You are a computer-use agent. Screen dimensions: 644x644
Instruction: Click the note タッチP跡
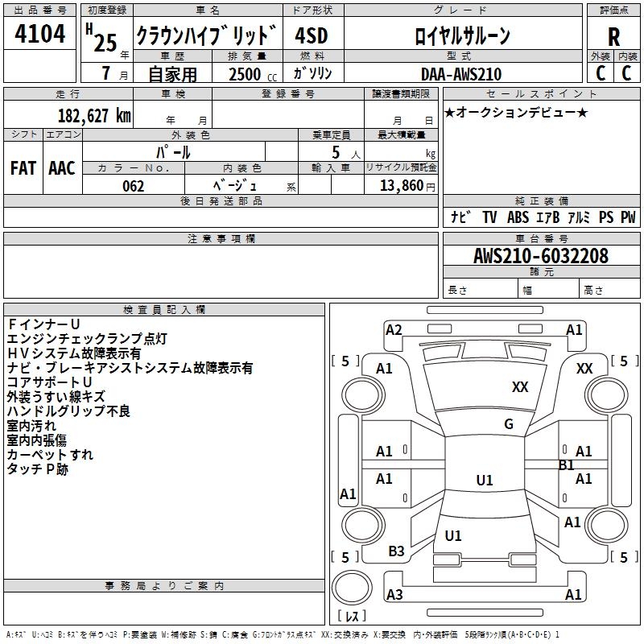[x=38, y=469]
